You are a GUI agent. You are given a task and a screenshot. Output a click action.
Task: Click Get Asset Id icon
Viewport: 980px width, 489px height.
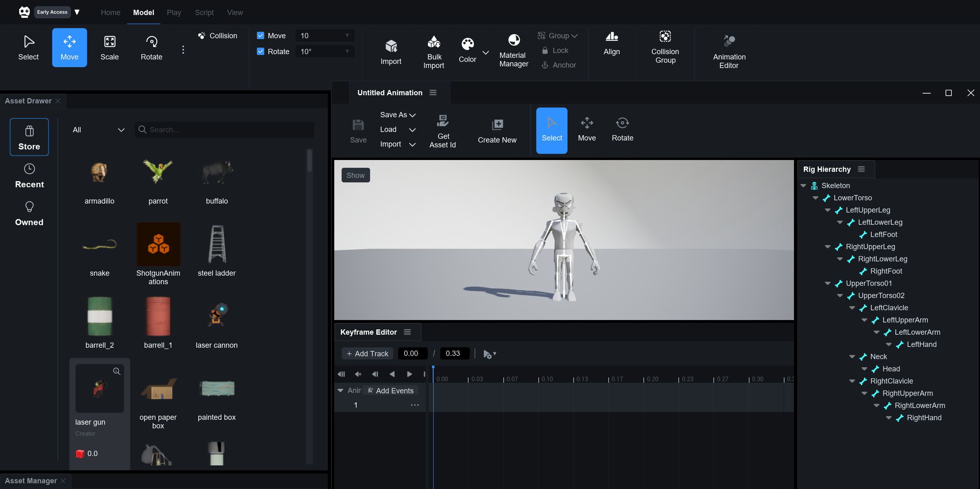(x=443, y=121)
